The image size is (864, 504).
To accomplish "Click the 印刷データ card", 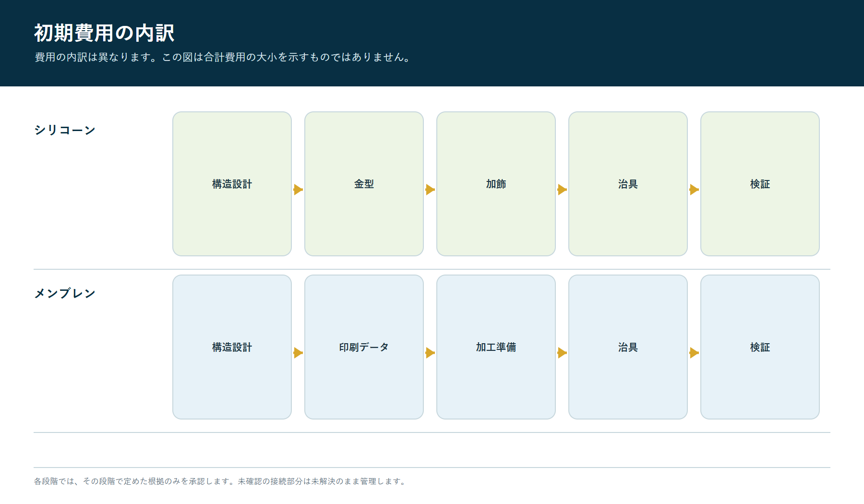I will pyautogui.click(x=364, y=347).
